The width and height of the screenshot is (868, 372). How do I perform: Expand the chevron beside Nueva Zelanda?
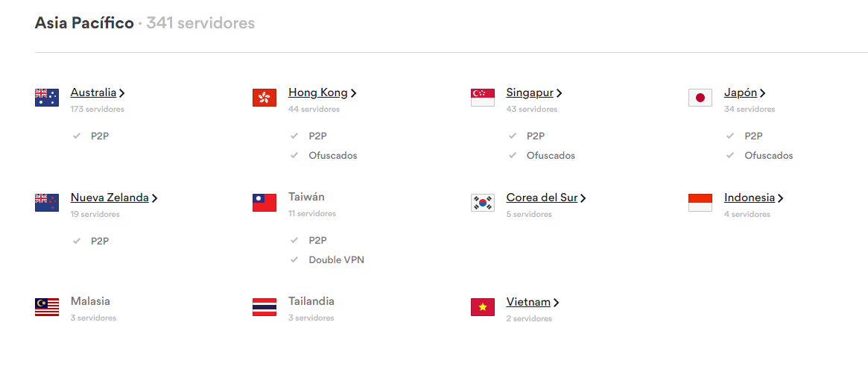[x=154, y=198]
